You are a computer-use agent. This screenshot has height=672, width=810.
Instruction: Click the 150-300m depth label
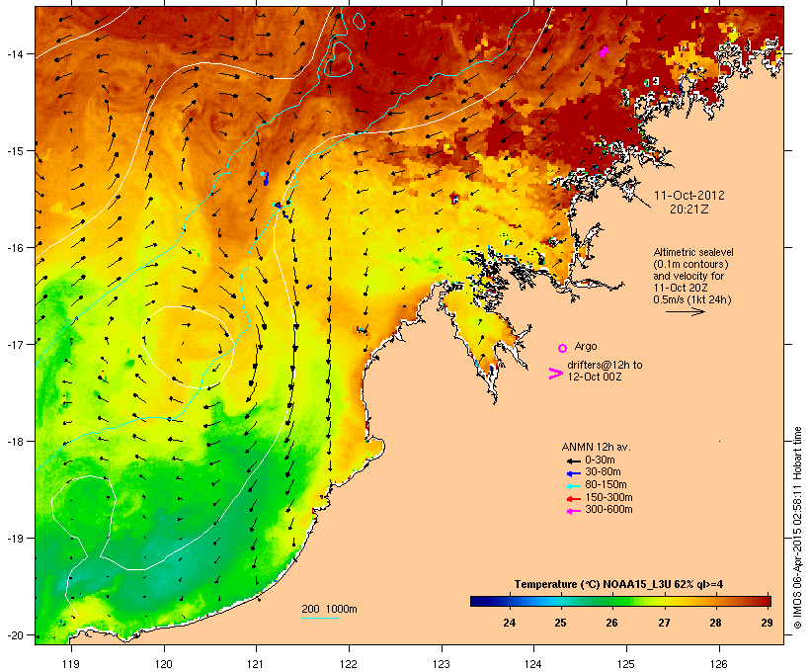point(608,497)
